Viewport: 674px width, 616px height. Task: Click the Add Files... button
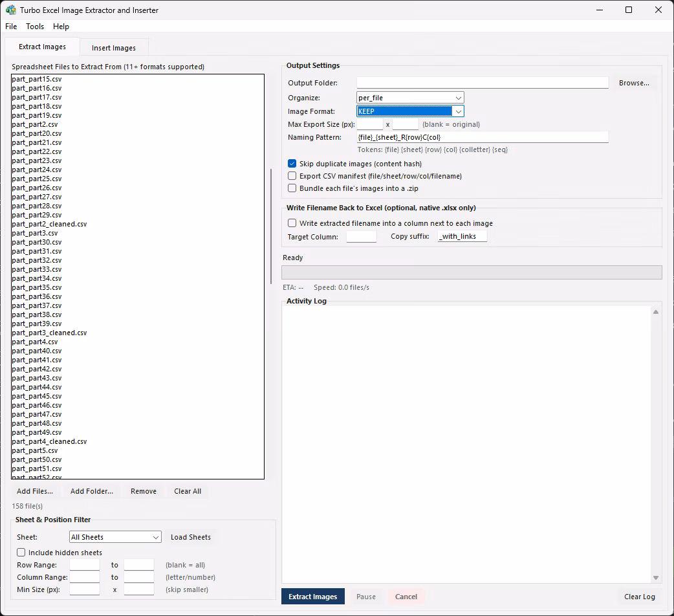[x=35, y=491]
